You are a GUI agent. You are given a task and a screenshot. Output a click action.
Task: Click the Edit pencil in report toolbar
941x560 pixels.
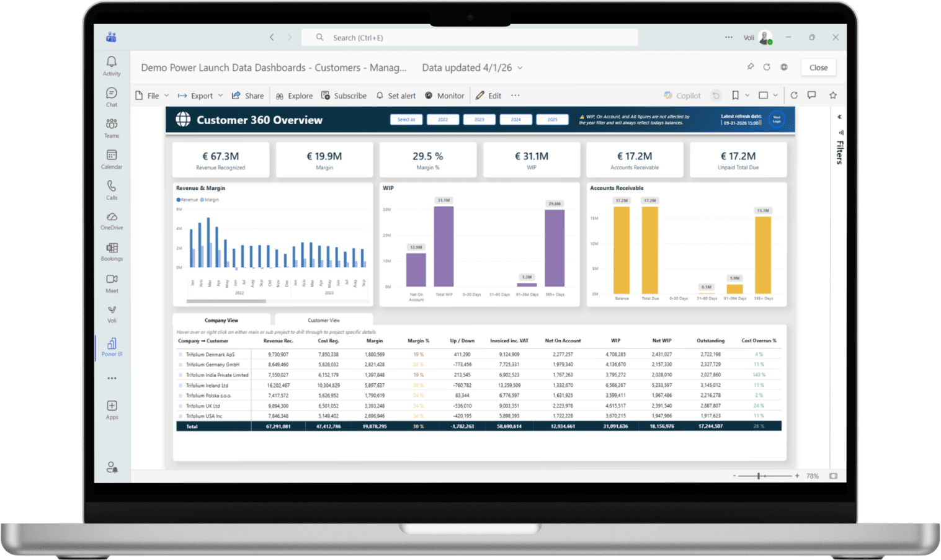[480, 96]
